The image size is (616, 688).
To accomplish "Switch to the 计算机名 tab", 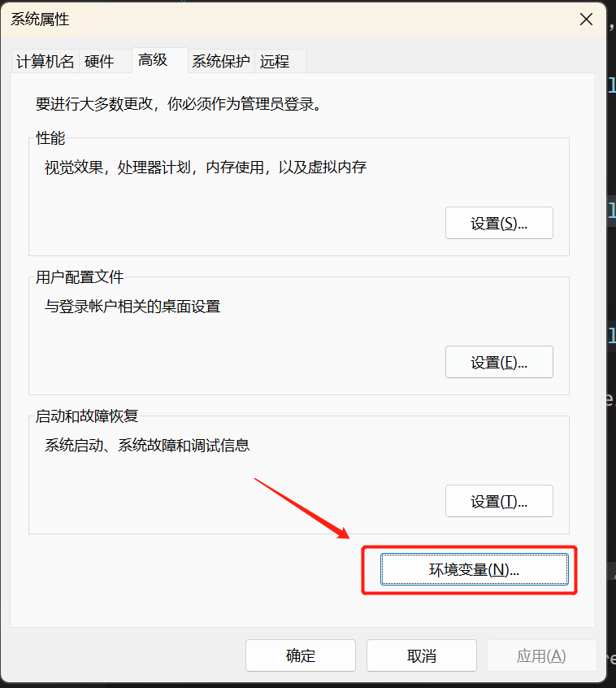I will coord(46,62).
